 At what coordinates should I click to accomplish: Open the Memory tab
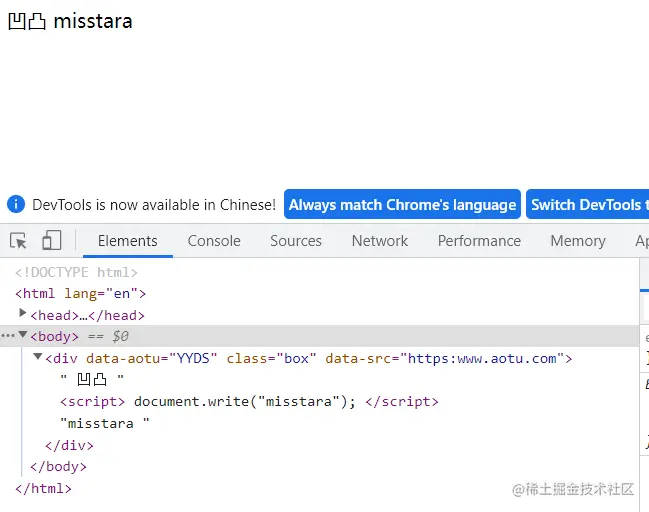(x=578, y=241)
